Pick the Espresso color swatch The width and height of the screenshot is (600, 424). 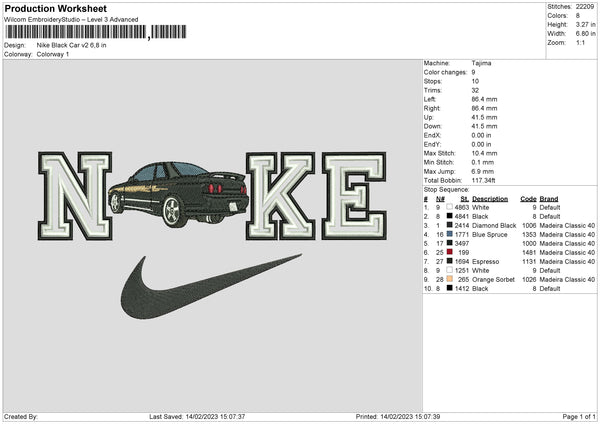449,261
